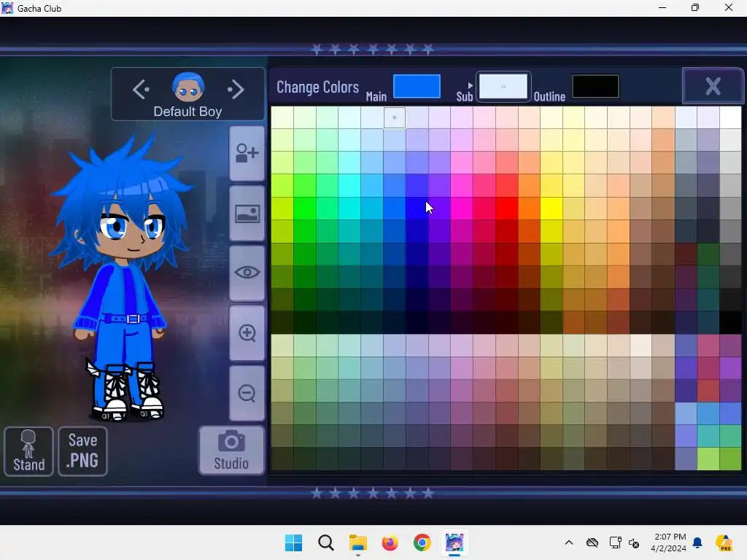The height and width of the screenshot is (560, 747).
Task: Select the Outline black color swatch
Action: (595, 86)
